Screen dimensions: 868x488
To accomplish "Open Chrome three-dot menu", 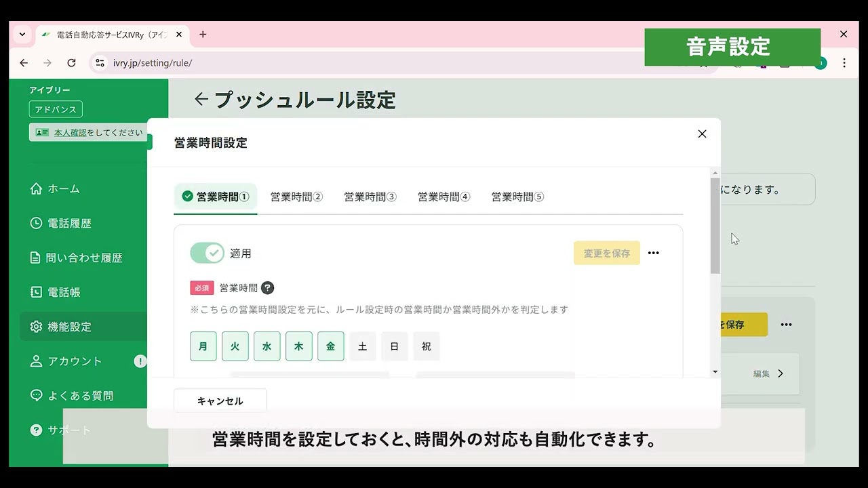I will tap(844, 63).
